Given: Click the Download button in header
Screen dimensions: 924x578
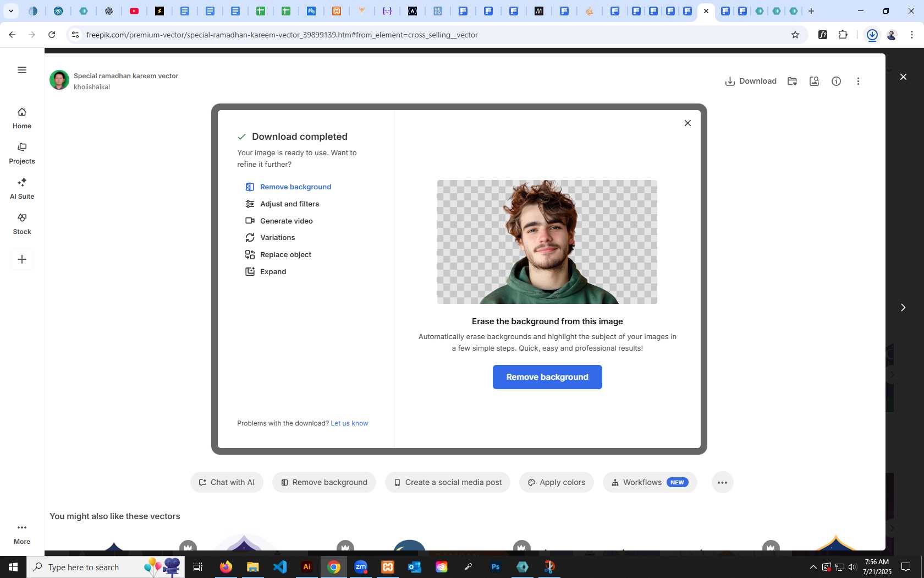Looking at the screenshot, I should pos(751,81).
